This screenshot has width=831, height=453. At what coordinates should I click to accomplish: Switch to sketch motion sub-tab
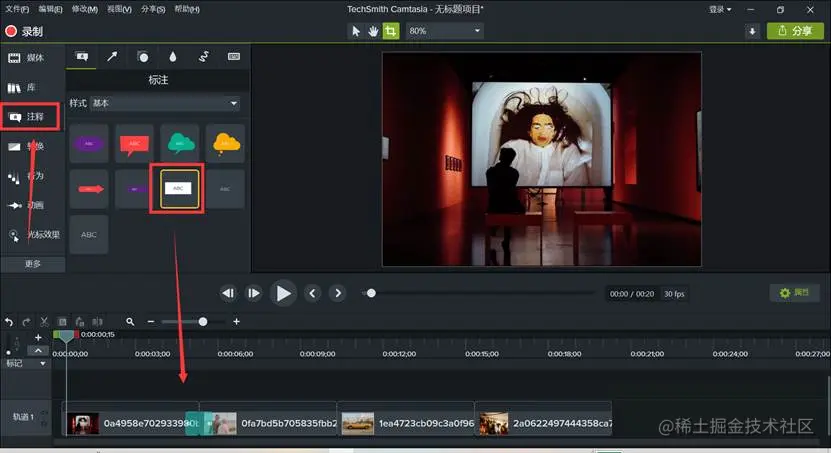204,57
